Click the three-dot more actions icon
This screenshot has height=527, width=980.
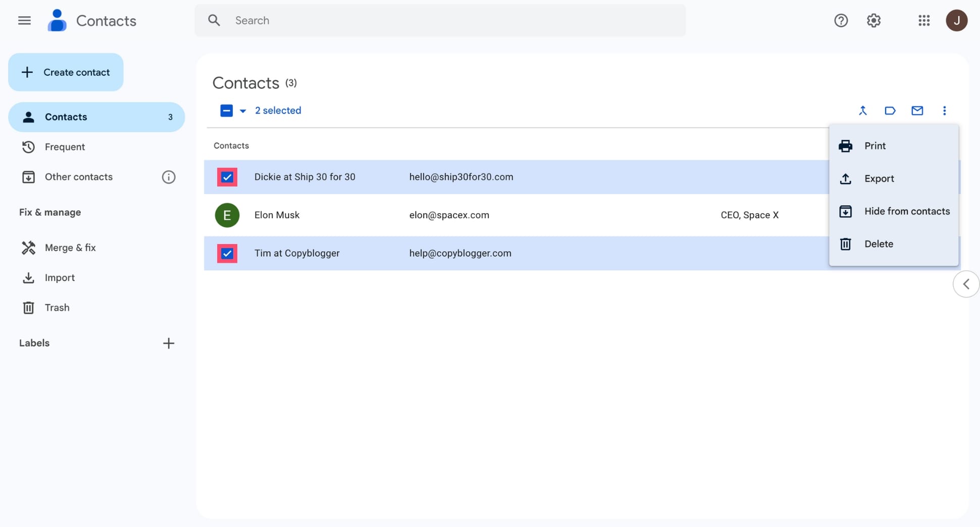click(944, 111)
